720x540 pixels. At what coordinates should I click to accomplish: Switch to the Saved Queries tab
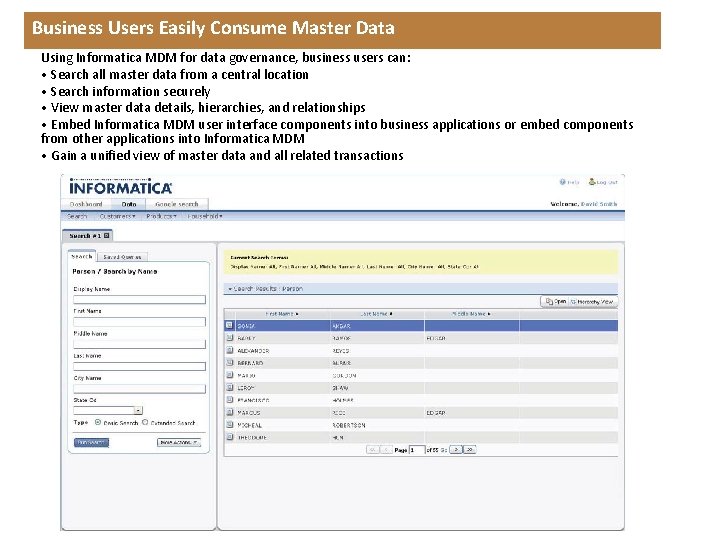point(122,257)
